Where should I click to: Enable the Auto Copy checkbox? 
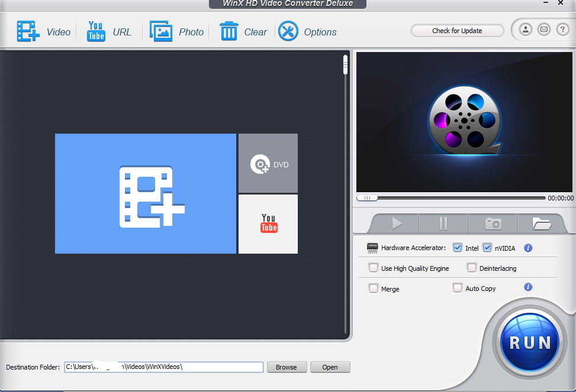(458, 288)
